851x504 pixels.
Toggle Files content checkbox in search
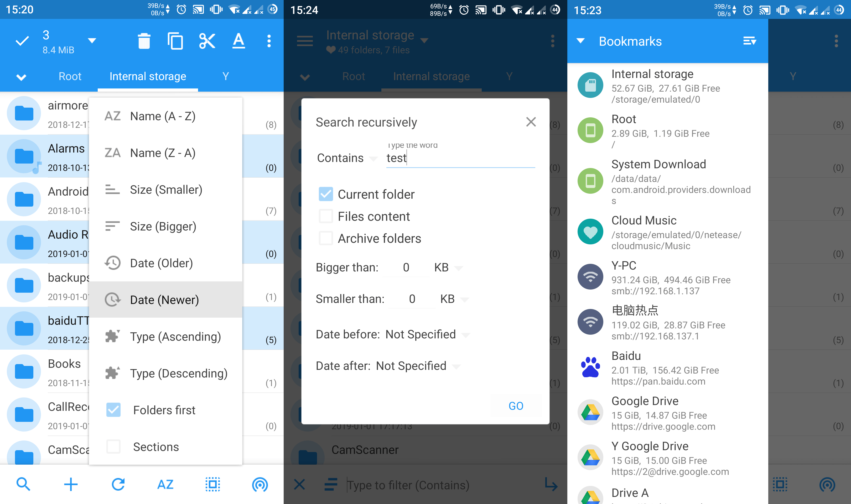pos(326,216)
